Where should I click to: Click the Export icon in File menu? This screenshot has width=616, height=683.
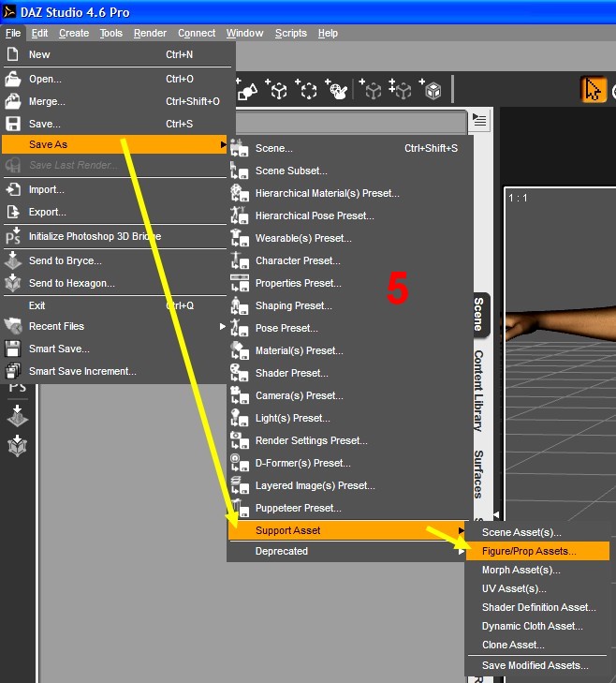click(12, 212)
